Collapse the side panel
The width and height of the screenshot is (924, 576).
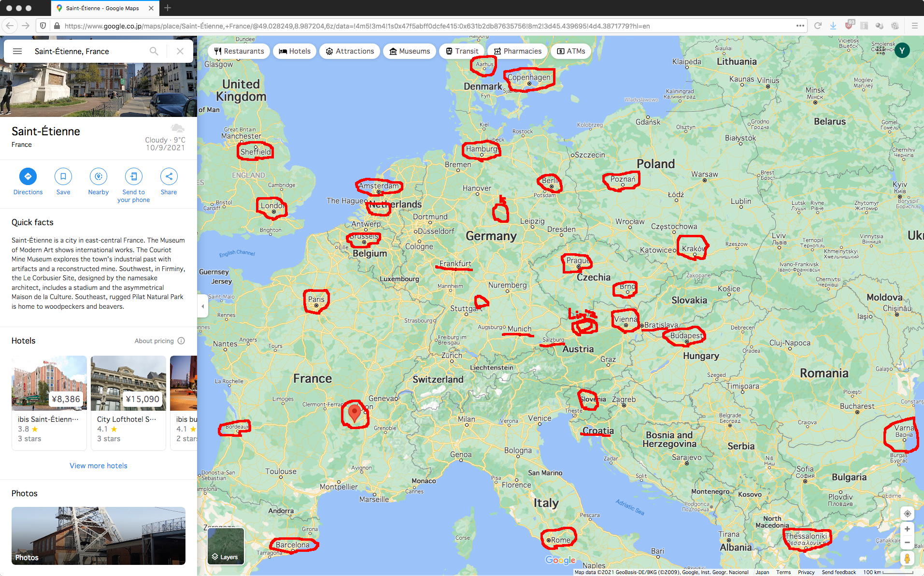pos(202,306)
